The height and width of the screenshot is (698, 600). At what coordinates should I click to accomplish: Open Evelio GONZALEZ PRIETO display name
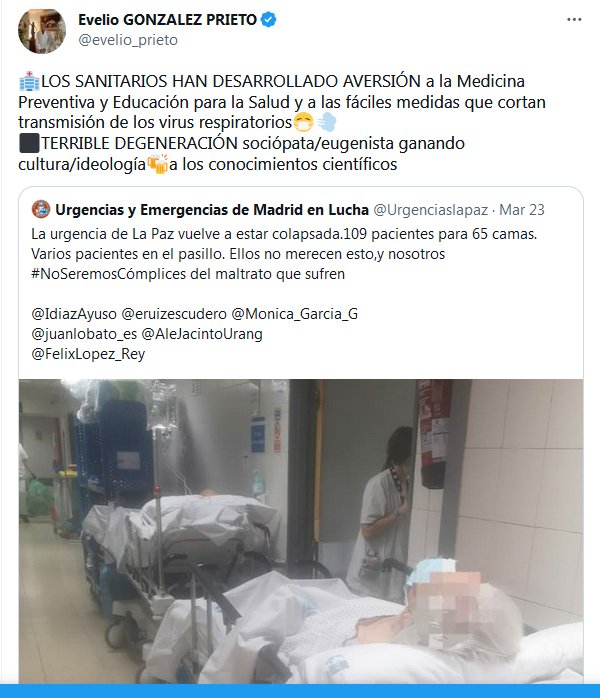(167, 20)
